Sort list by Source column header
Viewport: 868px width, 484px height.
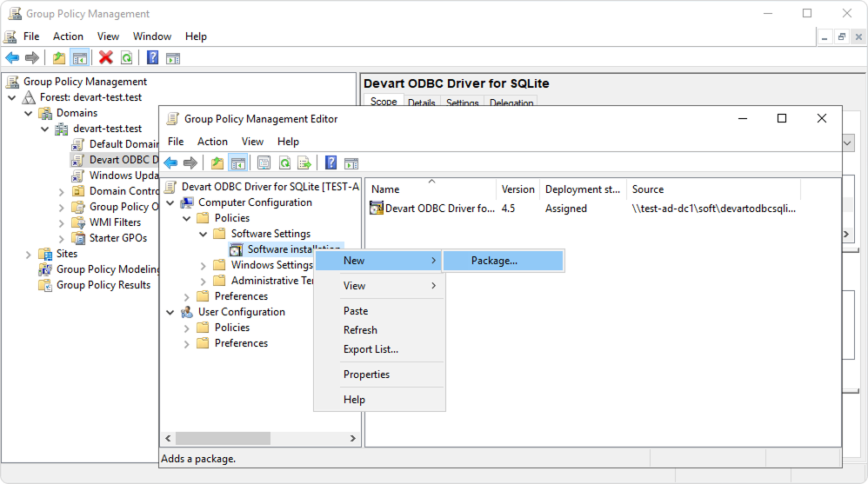[713, 189]
